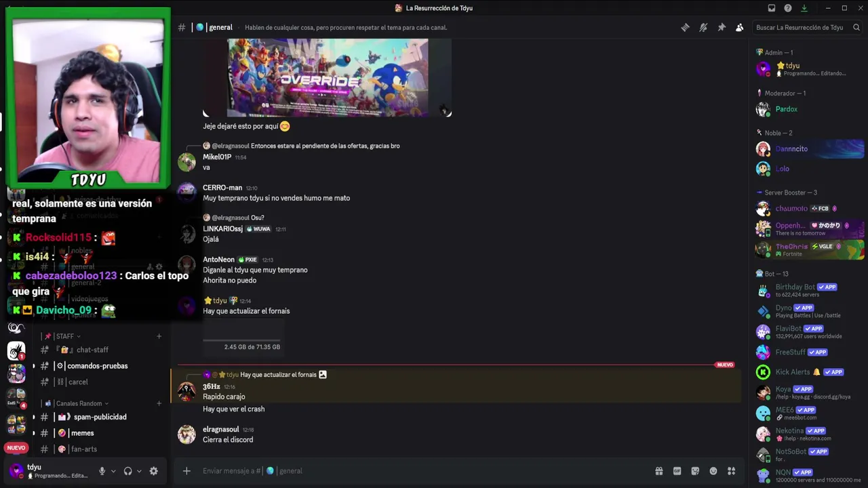The image size is (868, 488).
Task: Open Birthday Bot avatar in member list
Action: 764,291
